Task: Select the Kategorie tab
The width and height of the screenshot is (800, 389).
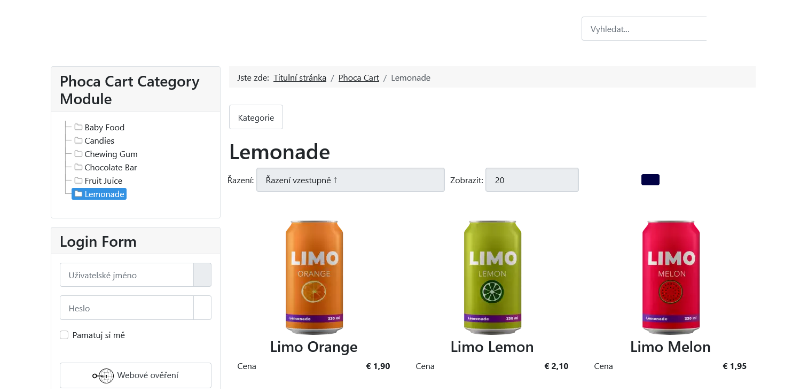Action: 256,117
